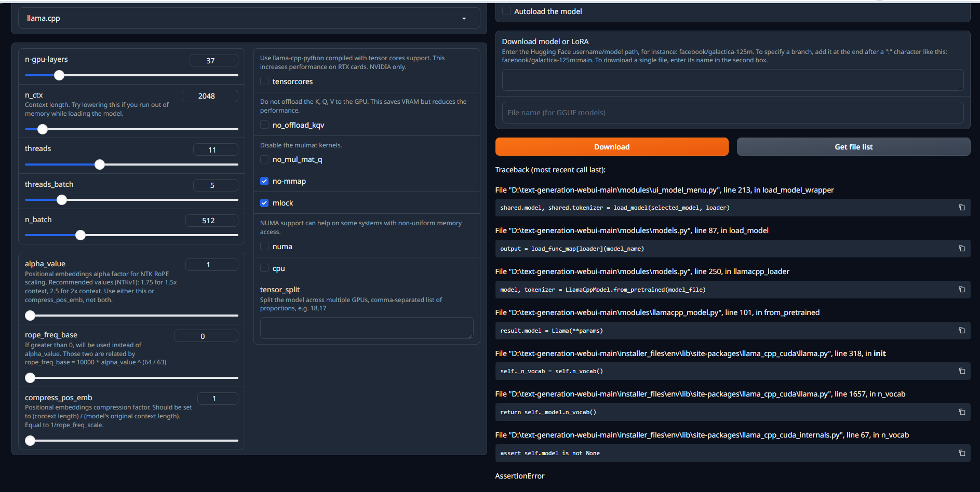
Task: Click the n-gpu-layers number box showing 37
Action: pos(214,60)
